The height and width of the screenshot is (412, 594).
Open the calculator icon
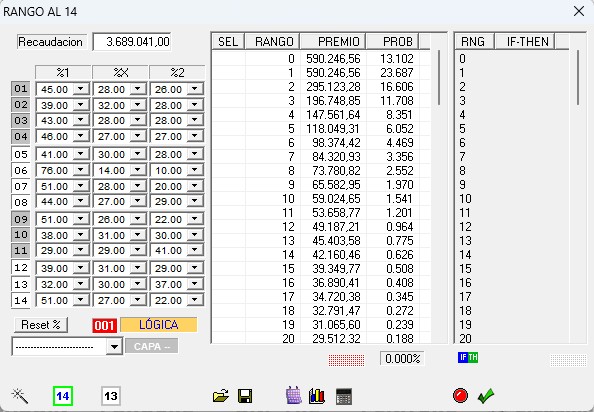[344, 396]
